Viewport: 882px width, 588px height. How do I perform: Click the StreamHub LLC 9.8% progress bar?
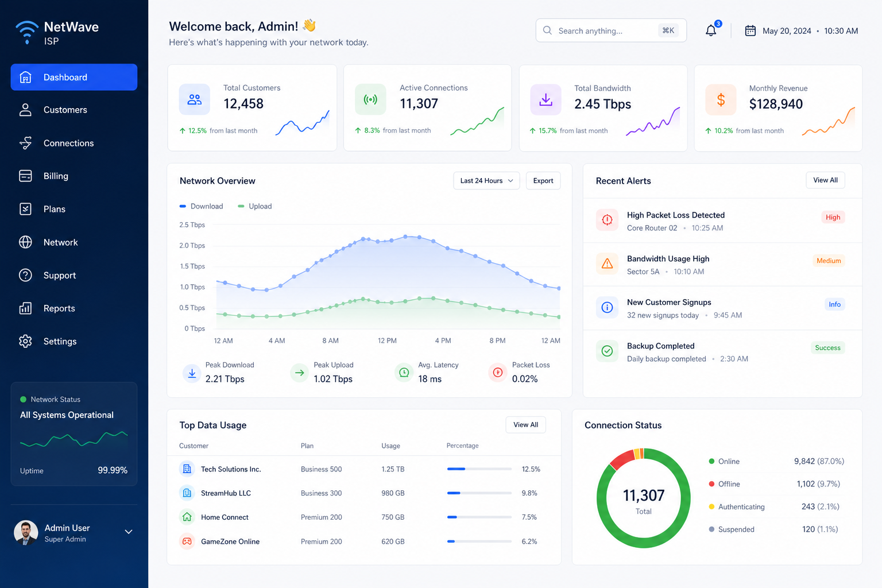[479, 493]
